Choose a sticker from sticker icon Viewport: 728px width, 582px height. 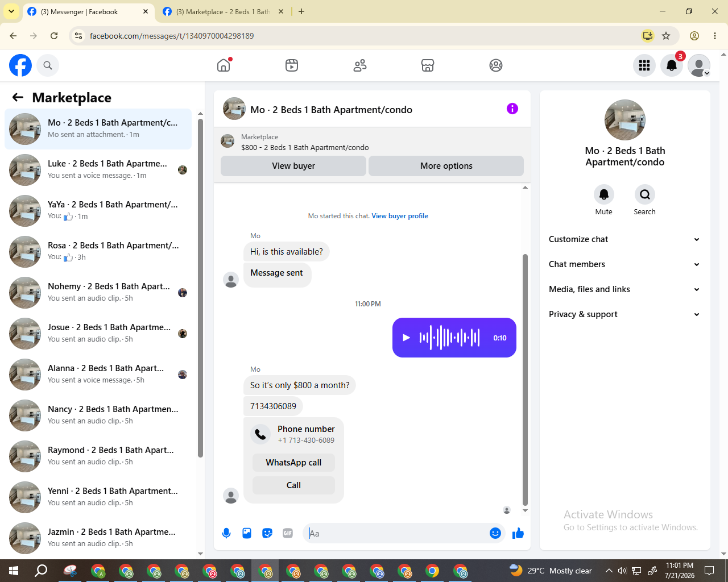click(267, 533)
